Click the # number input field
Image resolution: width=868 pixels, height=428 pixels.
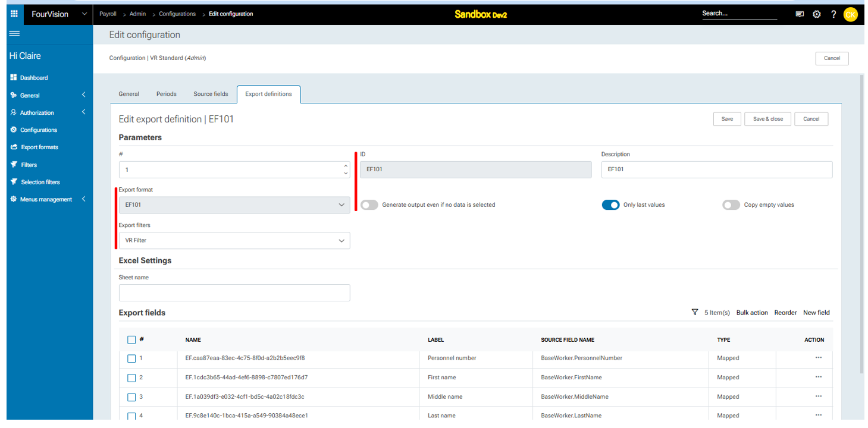[x=234, y=170]
